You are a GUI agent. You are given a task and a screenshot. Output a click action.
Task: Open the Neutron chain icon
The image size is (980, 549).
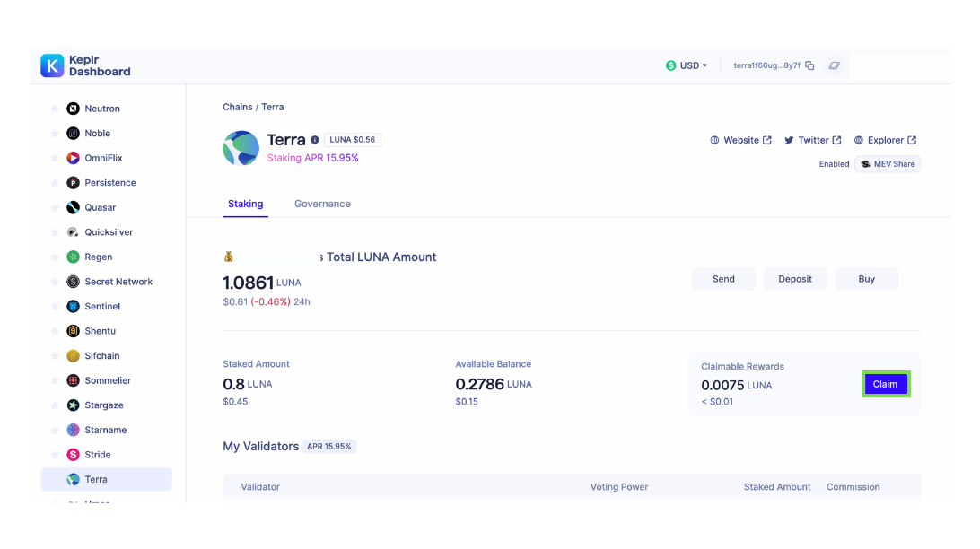(x=73, y=109)
